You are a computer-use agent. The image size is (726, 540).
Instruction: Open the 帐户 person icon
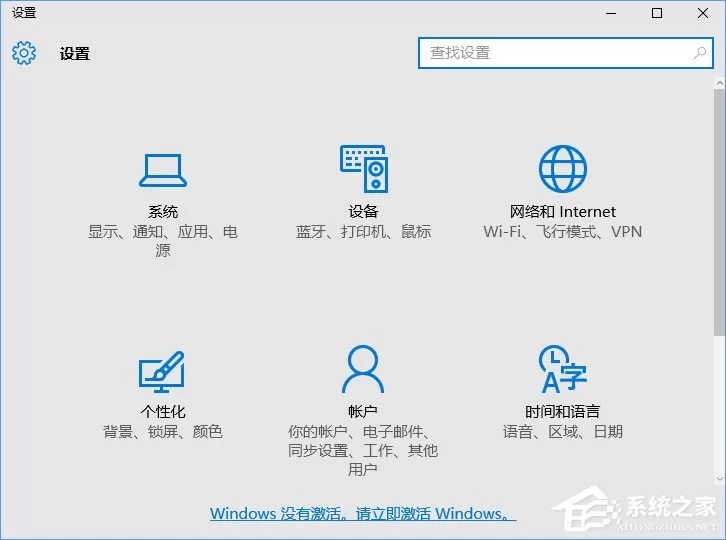coord(363,369)
